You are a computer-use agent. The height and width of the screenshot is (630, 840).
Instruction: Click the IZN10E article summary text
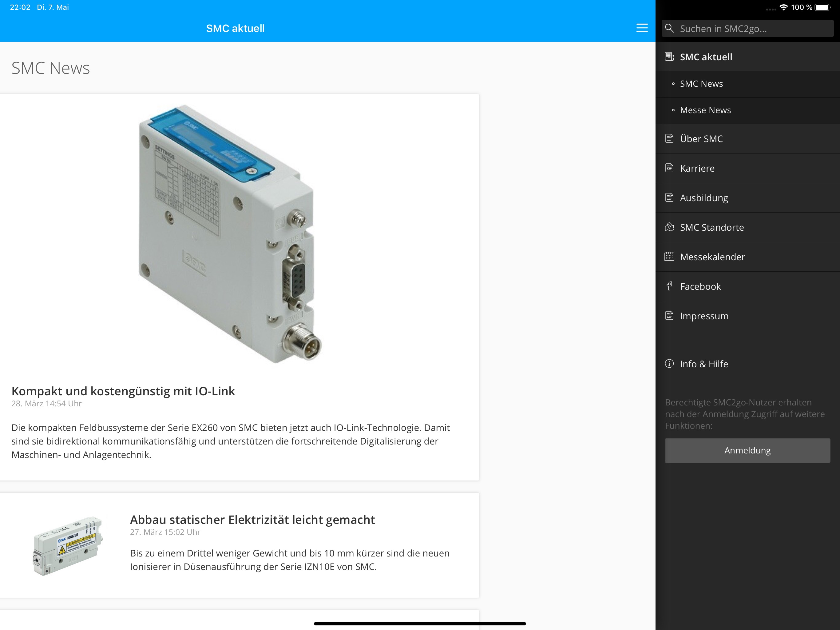[x=290, y=560]
